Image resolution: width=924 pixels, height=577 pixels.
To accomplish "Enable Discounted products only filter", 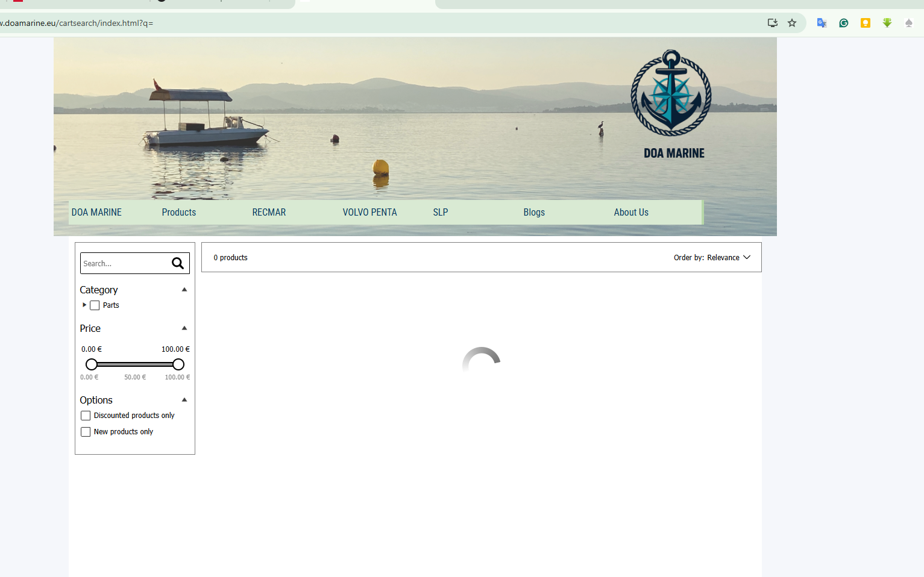I will [x=86, y=416].
